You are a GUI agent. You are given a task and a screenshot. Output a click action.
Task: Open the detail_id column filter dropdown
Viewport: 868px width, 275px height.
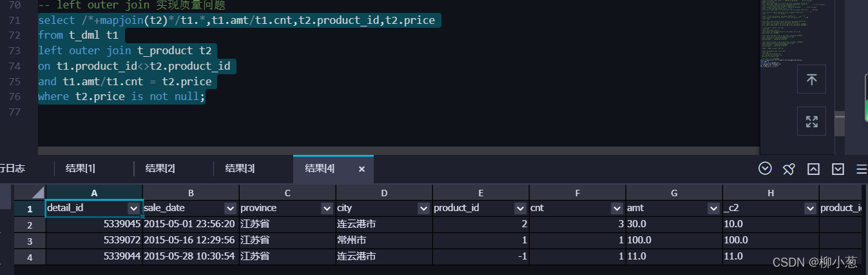click(134, 209)
